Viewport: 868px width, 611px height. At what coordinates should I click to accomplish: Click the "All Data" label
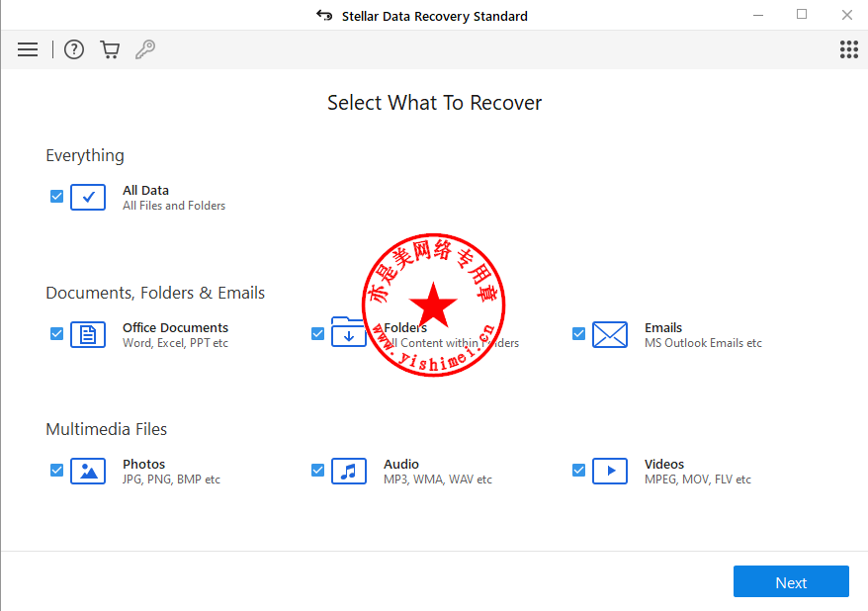pos(145,191)
